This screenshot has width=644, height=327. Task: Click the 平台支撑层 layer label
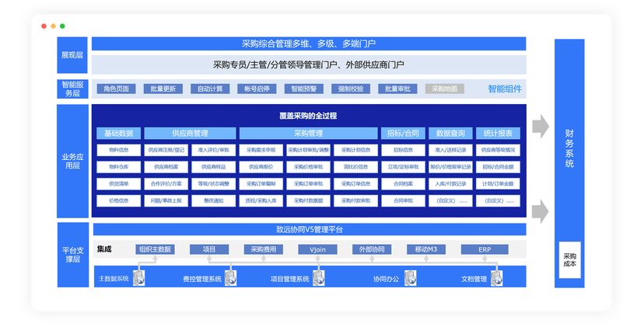(x=72, y=255)
